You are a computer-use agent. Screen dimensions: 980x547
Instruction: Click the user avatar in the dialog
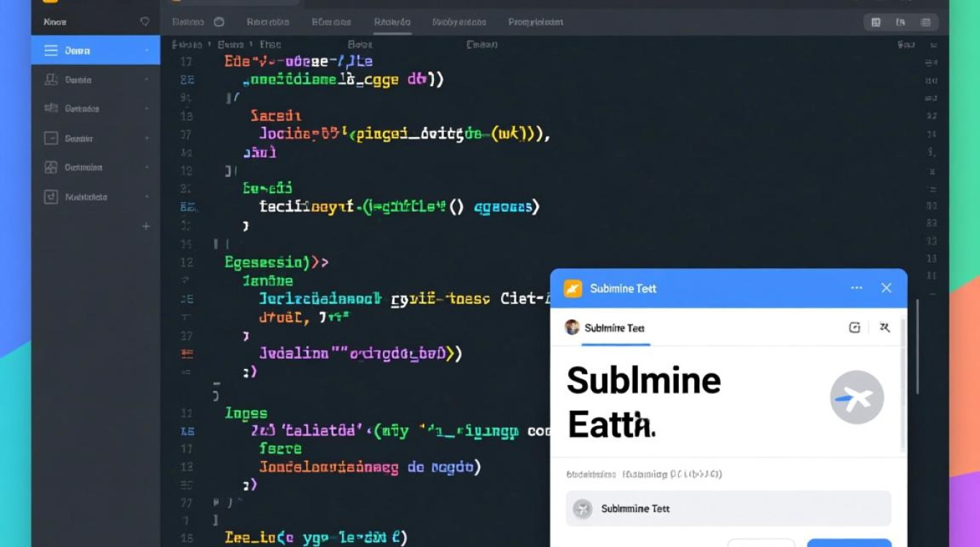coord(572,327)
